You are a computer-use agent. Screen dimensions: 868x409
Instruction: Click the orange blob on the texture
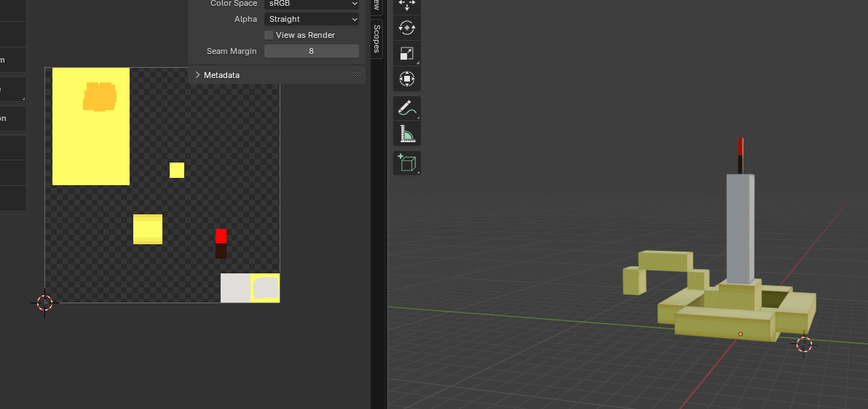click(100, 96)
